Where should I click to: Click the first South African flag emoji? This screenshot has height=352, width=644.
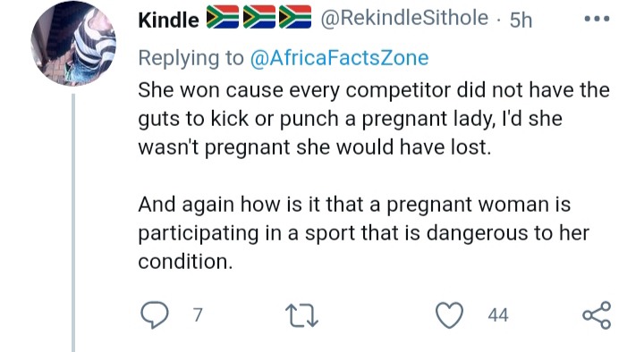[222, 17]
